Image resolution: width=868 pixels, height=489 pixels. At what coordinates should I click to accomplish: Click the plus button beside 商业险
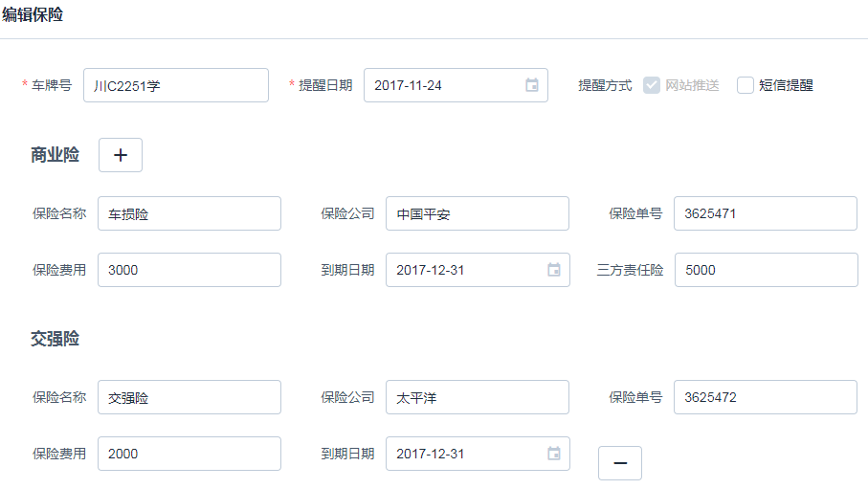[x=121, y=155]
